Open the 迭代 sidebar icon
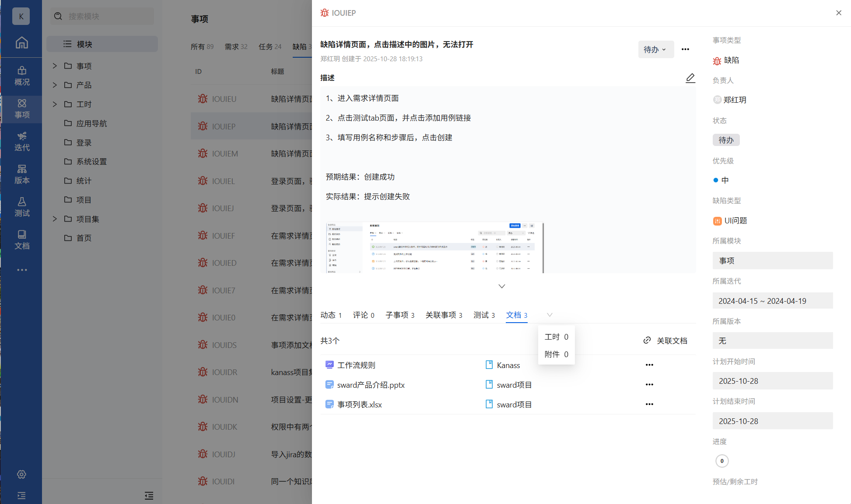This screenshot has width=851, height=504. [21, 141]
